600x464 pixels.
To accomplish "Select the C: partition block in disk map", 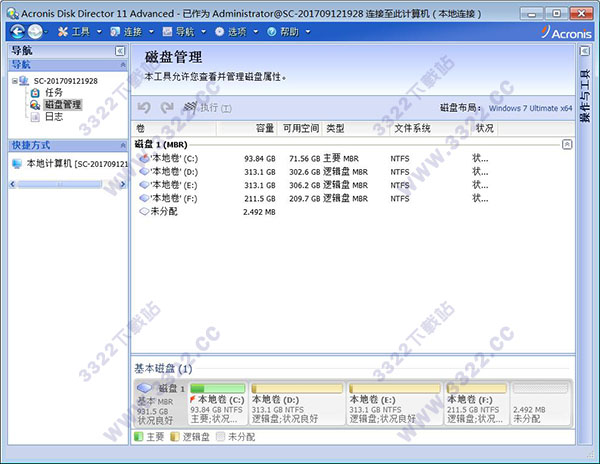I will coord(218,404).
